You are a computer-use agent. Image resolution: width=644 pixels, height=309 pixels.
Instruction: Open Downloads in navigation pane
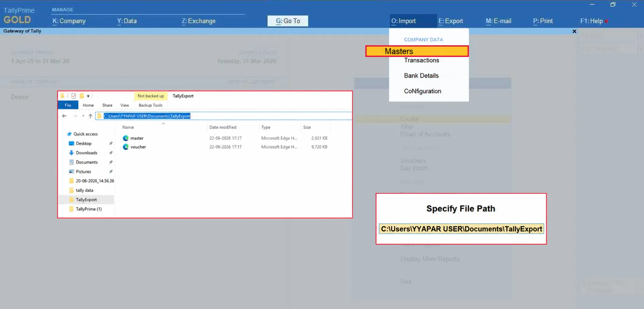pos(87,153)
